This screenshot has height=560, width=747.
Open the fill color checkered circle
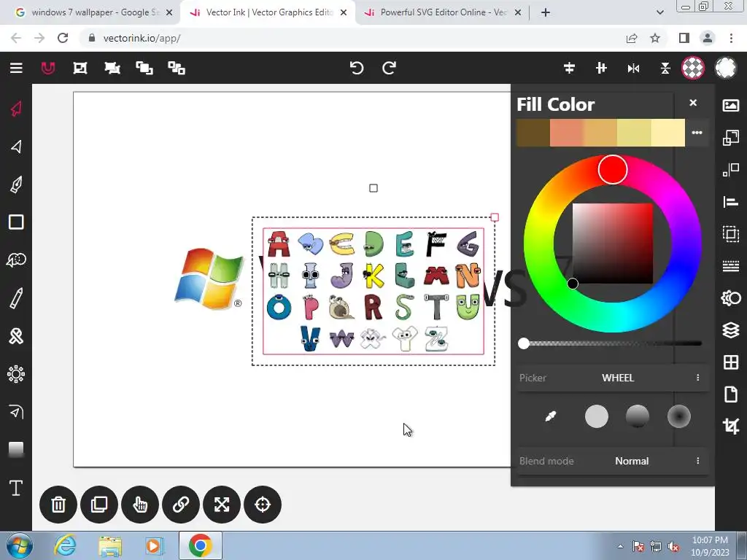pos(693,68)
